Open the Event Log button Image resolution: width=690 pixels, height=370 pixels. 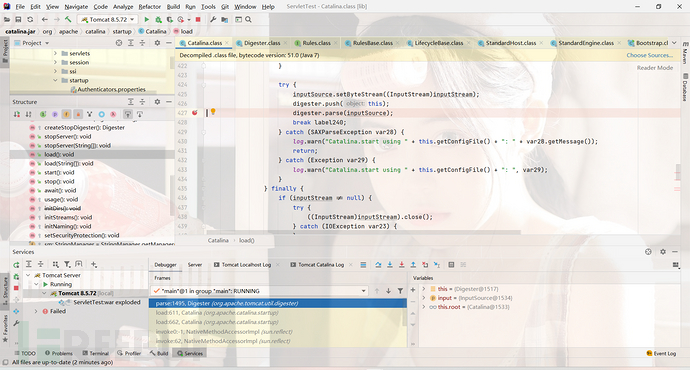point(661,353)
